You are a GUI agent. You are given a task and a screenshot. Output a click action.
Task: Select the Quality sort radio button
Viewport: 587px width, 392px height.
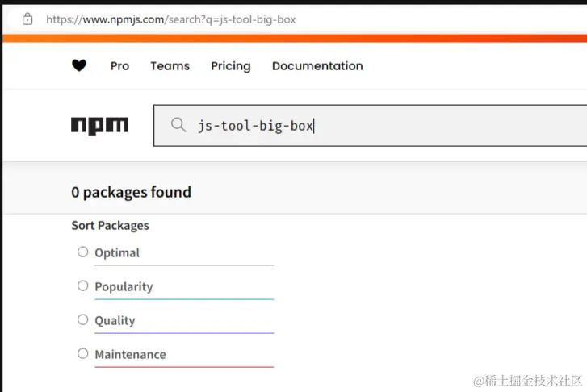[82, 319]
